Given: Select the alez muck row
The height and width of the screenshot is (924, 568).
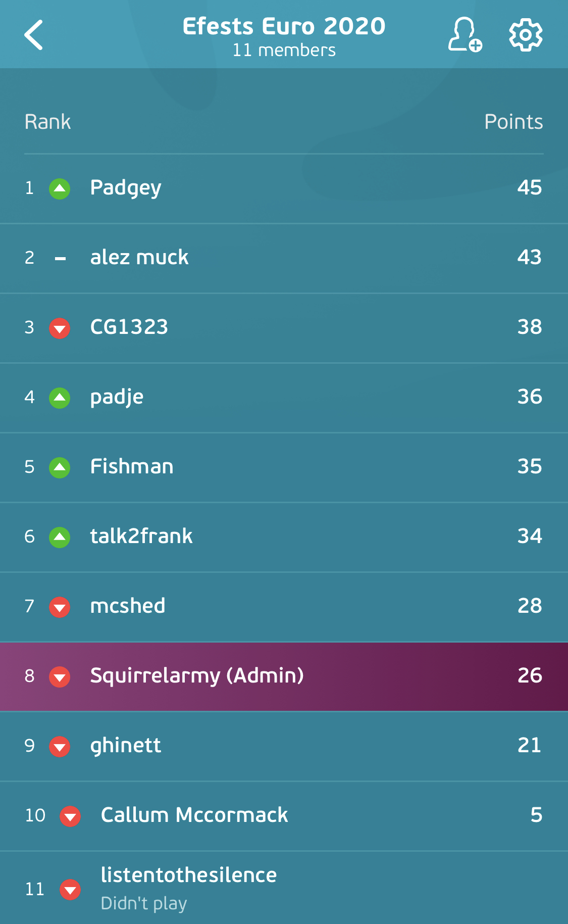Looking at the screenshot, I should [x=284, y=258].
